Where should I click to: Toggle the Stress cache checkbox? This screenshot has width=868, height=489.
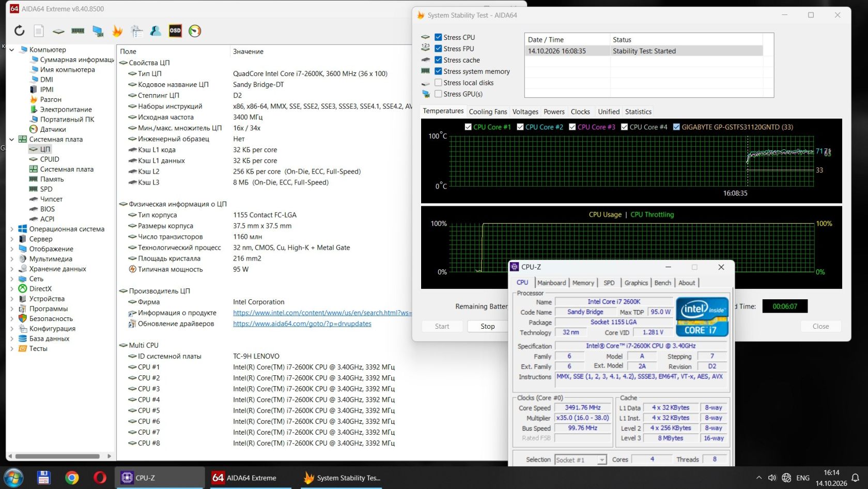coord(438,60)
